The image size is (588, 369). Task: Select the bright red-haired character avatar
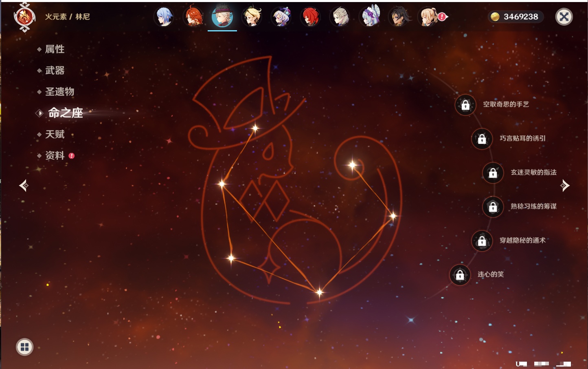point(310,17)
